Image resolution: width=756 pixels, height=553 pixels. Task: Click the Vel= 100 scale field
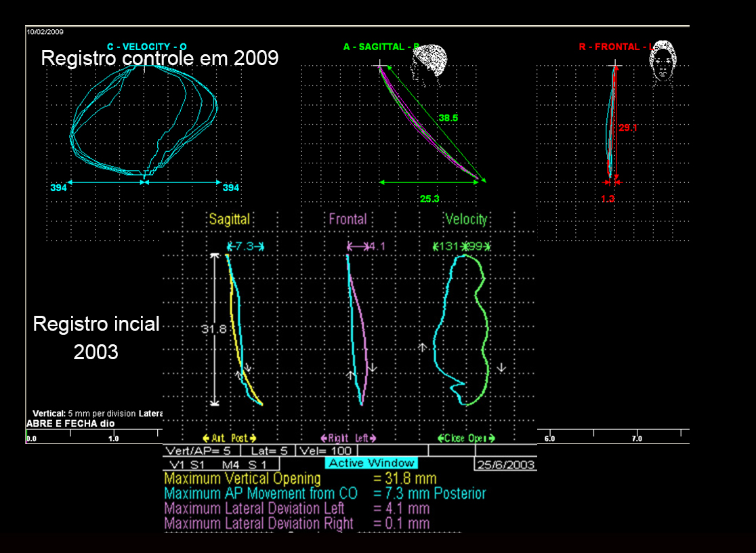[327, 451]
